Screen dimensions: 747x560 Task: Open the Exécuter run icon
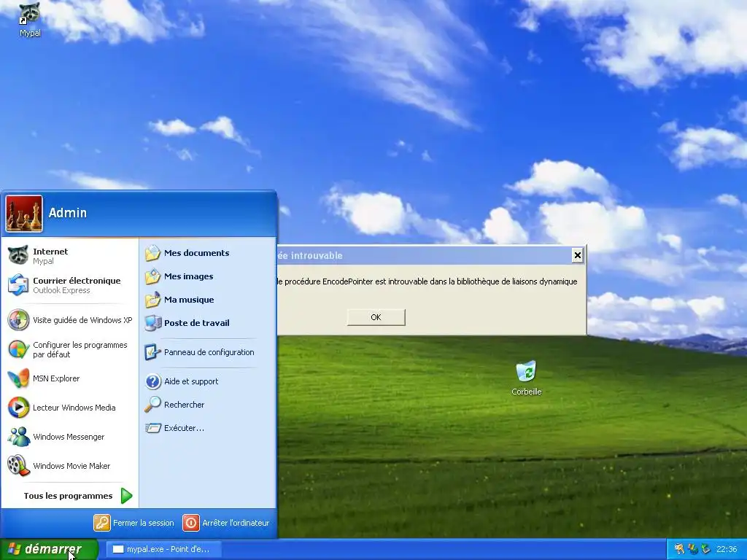152,428
